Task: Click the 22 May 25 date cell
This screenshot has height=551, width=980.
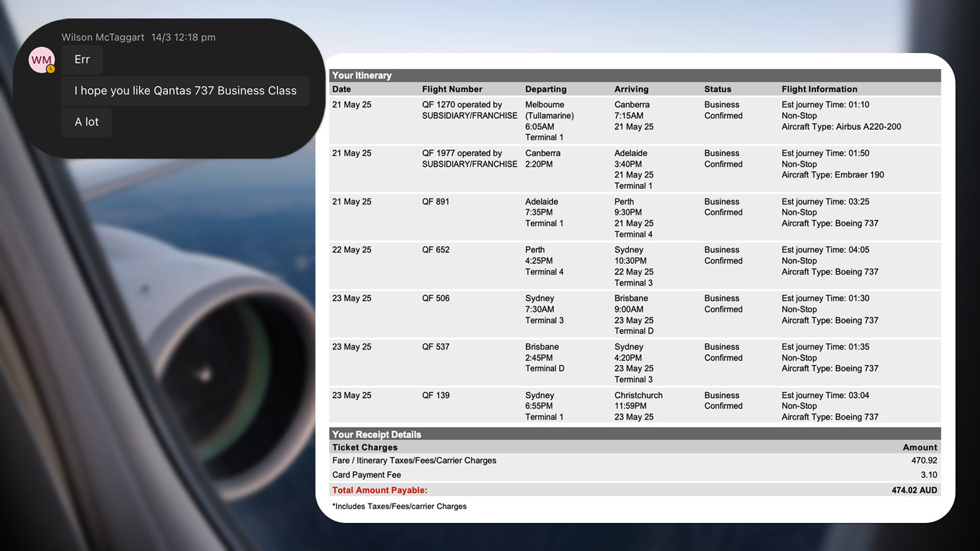Action: 352,250
